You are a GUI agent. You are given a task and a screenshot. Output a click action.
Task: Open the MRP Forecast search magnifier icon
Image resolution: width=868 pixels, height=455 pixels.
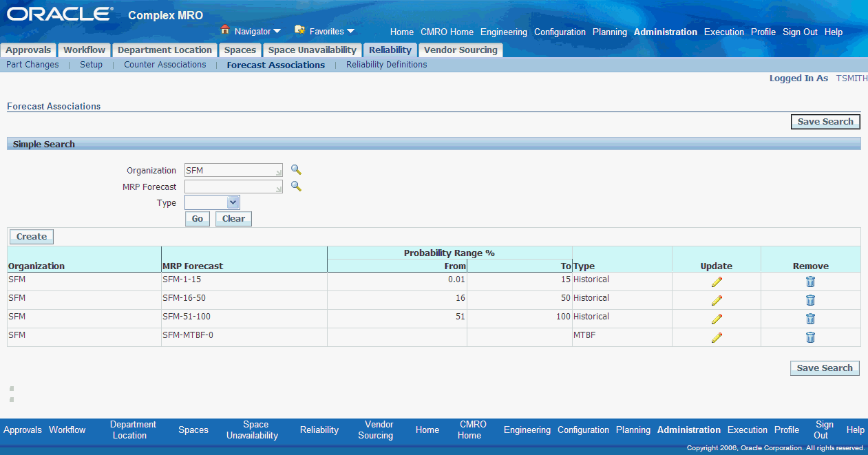pyautogui.click(x=296, y=187)
